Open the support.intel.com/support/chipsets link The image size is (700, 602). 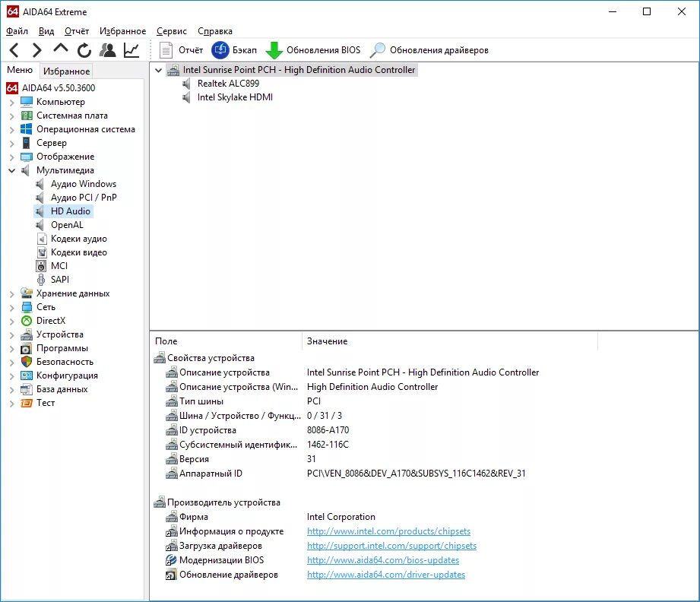click(391, 546)
